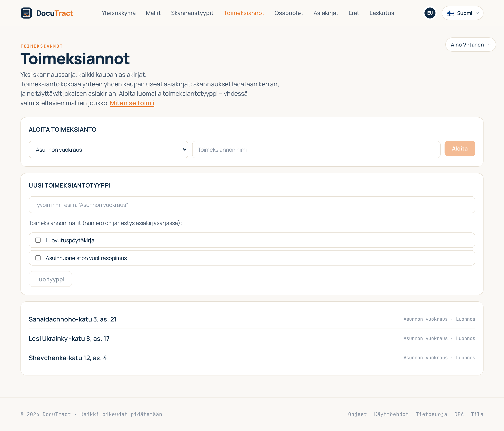Select the Toimeksiannot nav item
The height and width of the screenshot is (431, 504).
tap(244, 13)
